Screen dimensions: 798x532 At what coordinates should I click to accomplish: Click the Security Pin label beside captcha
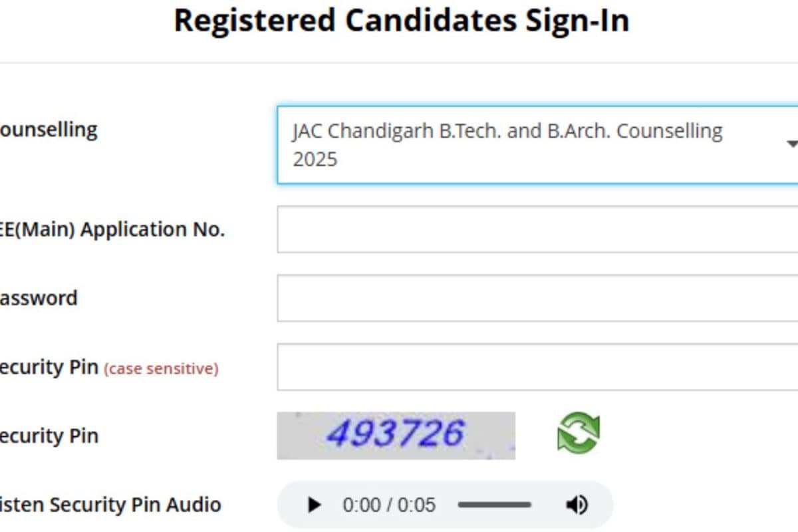(x=49, y=436)
